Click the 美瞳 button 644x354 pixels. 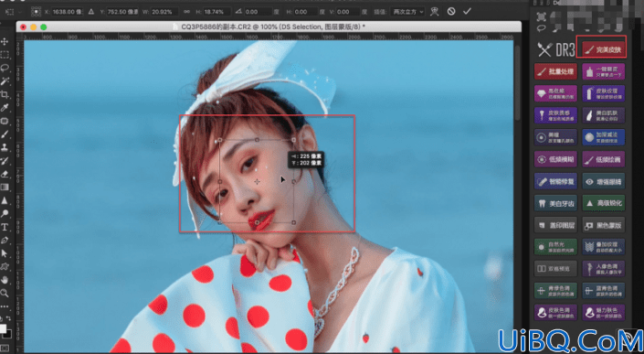(555, 137)
